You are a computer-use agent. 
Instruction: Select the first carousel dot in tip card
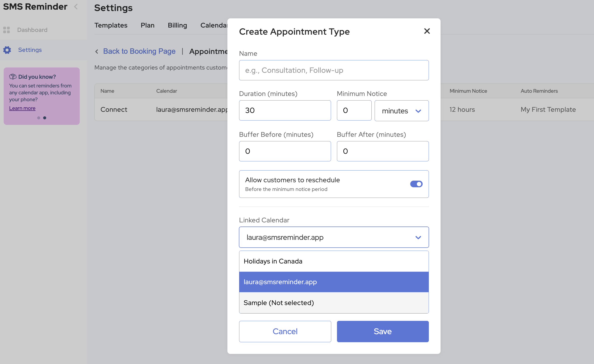coord(39,118)
